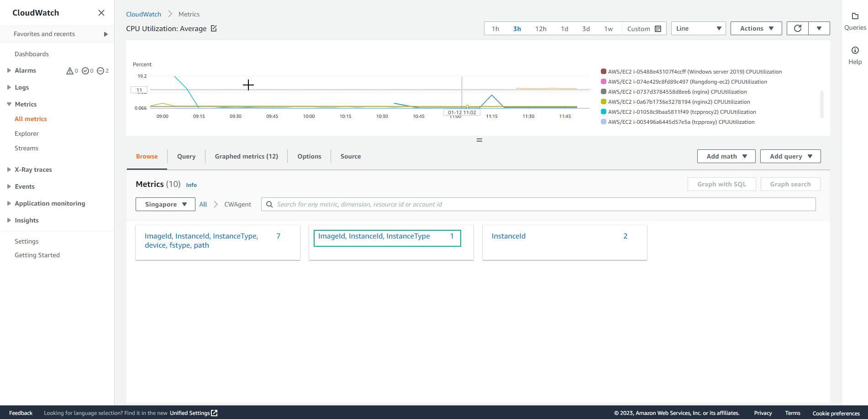868x419 pixels.
Task: Open Getting Started page
Action: 37,255
